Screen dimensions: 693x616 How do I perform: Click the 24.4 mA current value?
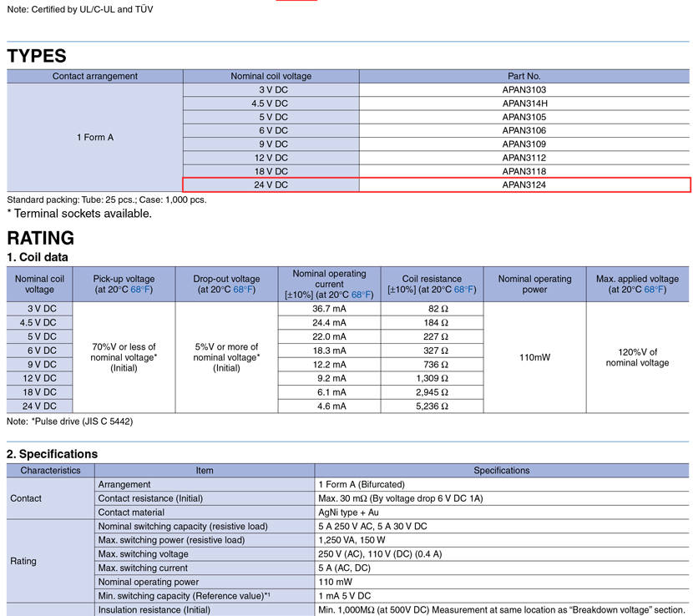point(329,322)
